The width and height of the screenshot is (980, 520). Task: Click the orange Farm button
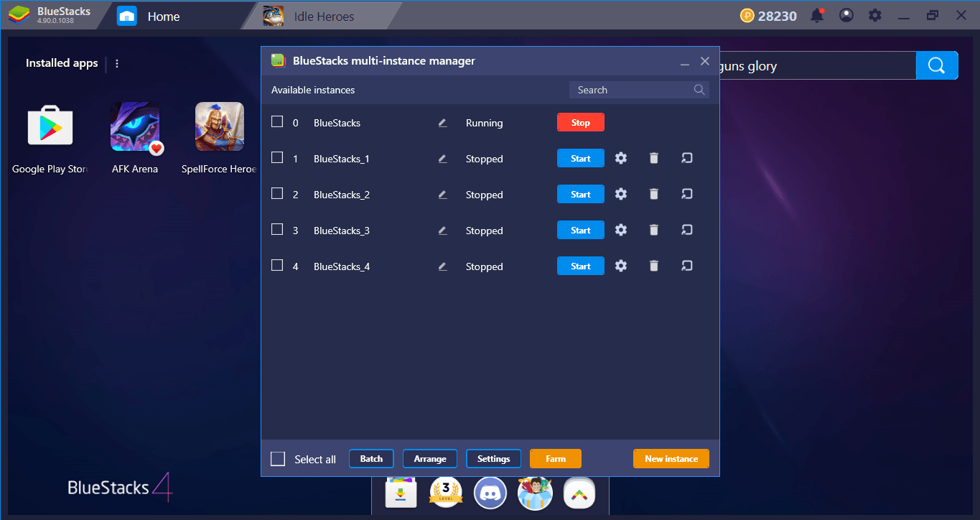tap(556, 458)
